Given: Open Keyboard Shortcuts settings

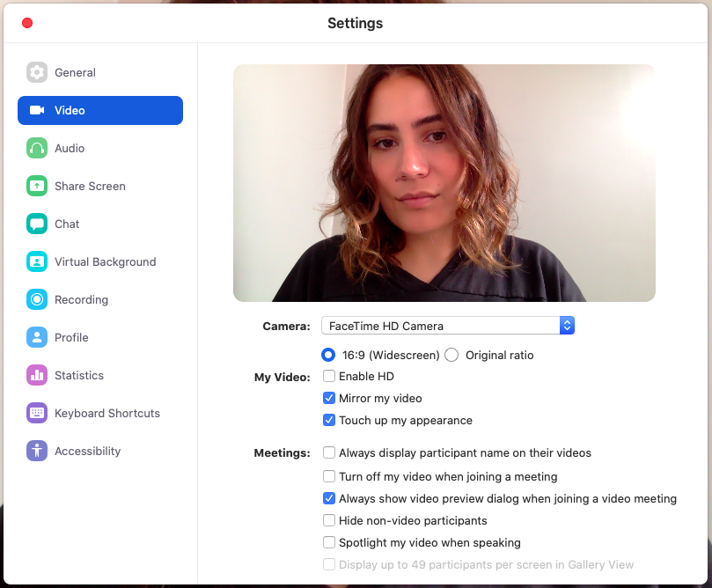Looking at the screenshot, I should tap(100, 413).
